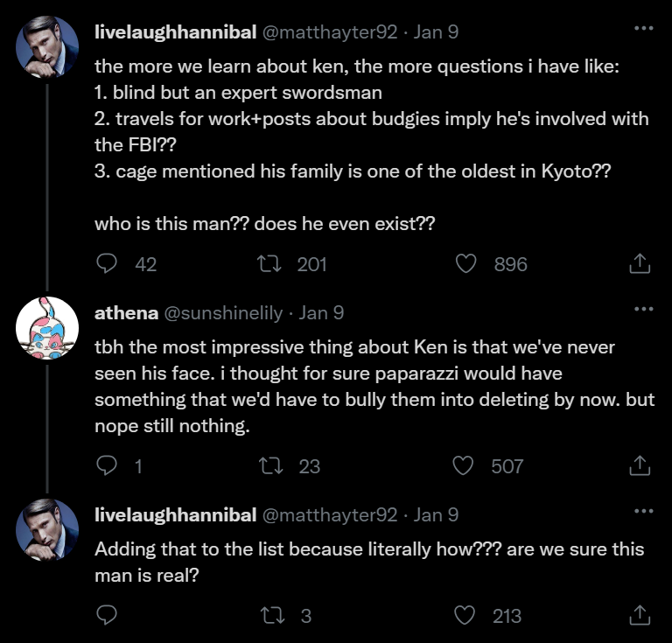The image size is (672, 643).
Task: Share the last tweet in thread
Action: tap(640, 615)
